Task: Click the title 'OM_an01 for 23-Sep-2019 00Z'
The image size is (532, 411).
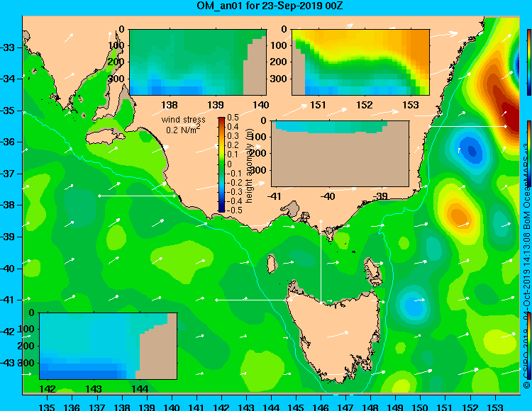Action: 270,6
